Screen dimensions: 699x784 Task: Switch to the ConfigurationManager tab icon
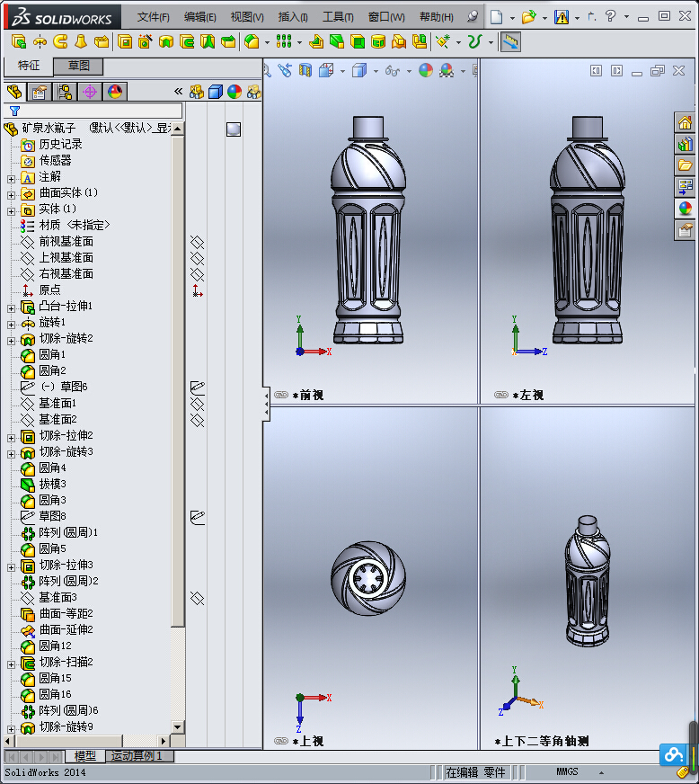65,92
